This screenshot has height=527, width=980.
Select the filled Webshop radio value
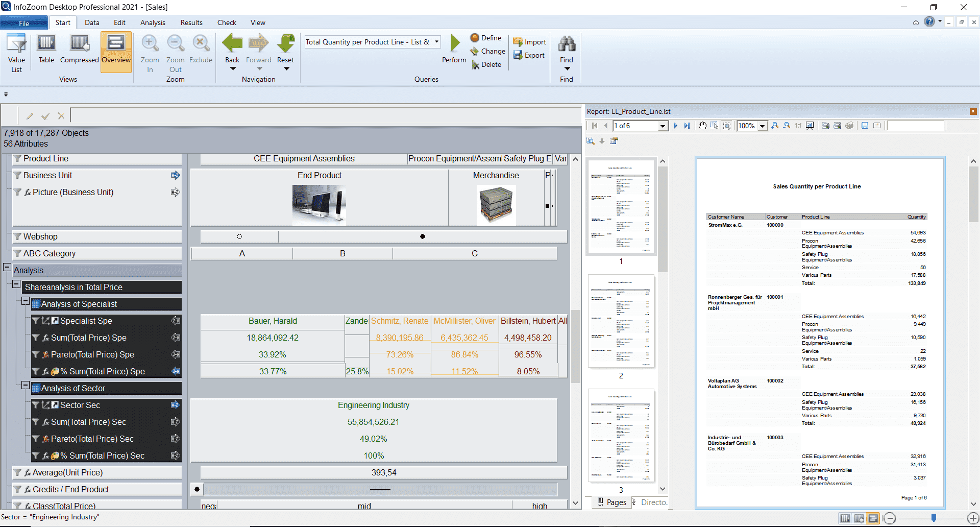(422, 236)
